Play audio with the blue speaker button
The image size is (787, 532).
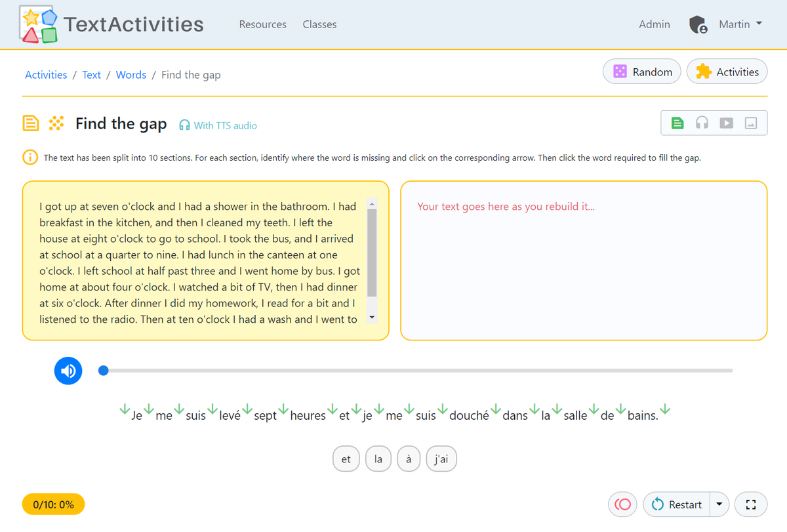(68, 371)
